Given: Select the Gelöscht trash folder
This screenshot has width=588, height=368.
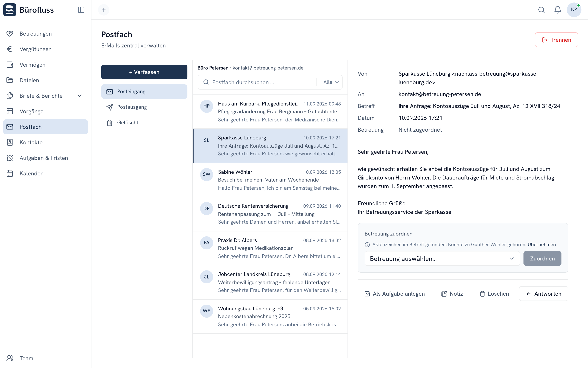Looking at the screenshot, I should (x=144, y=123).
